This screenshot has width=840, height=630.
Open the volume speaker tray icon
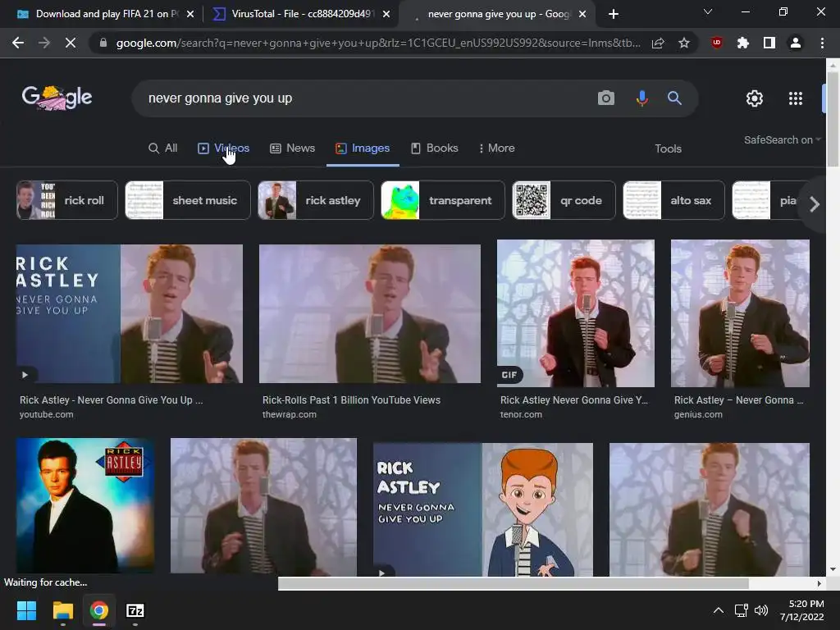click(x=761, y=610)
